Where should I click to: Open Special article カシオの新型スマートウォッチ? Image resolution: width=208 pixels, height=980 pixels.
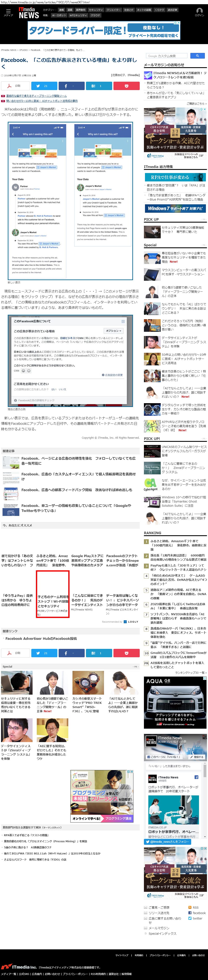click(88, 692)
